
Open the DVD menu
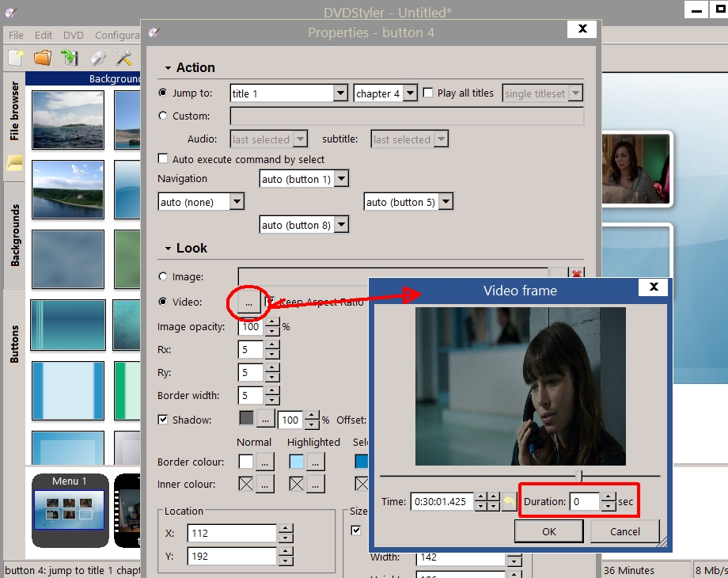(74, 35)
